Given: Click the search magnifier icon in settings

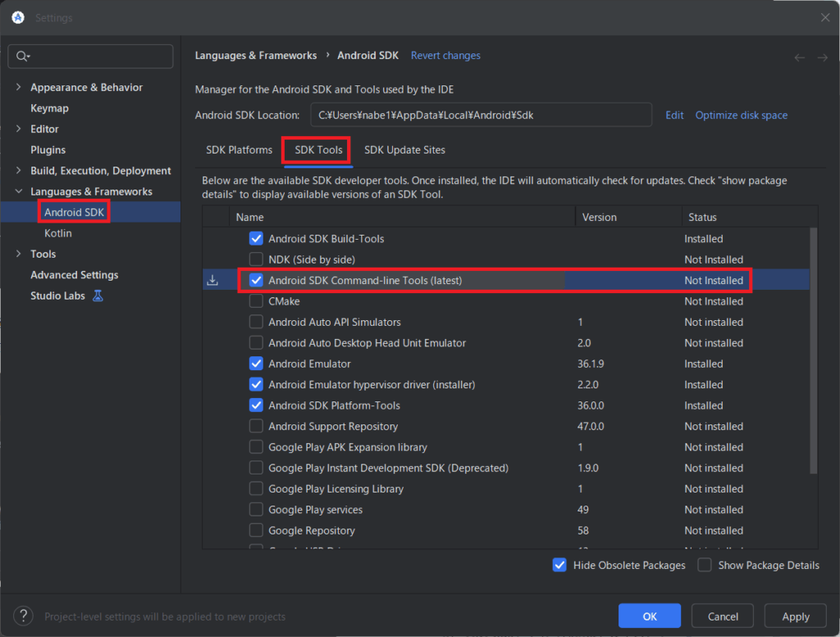Looking at the screenshot, I should (x=22, y=56).
